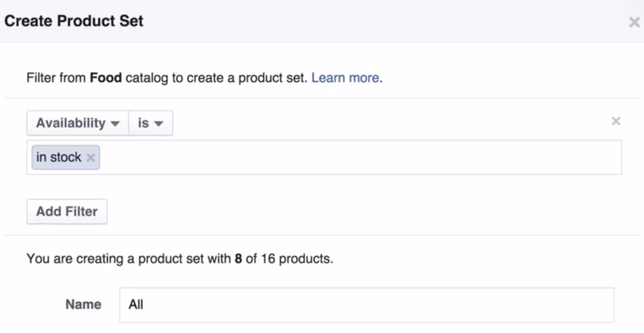Viewport: 644px width, 333px height.
Task: Delete the "in stock" tag
Action: (x=91, y=158)
